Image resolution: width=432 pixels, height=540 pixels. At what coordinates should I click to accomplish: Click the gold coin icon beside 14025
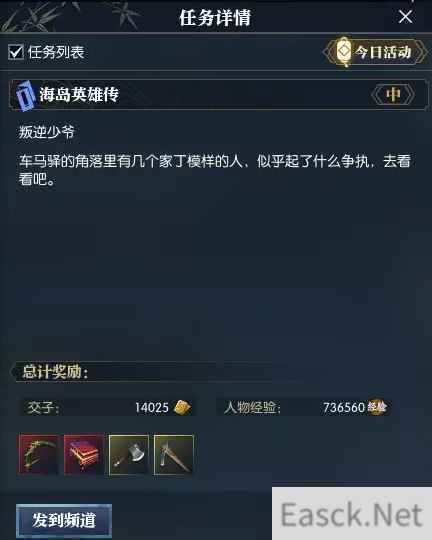pyautogui.click(x=182, y=407)
